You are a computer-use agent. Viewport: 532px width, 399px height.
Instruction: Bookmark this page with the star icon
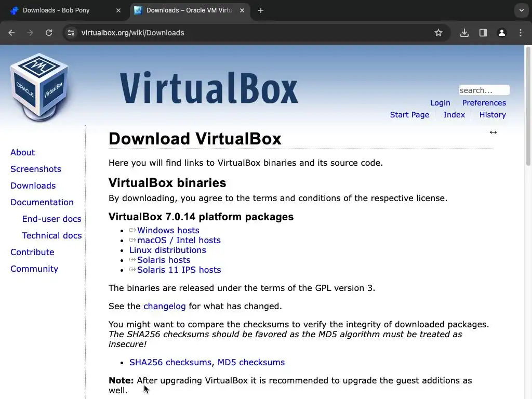(438, 33)
